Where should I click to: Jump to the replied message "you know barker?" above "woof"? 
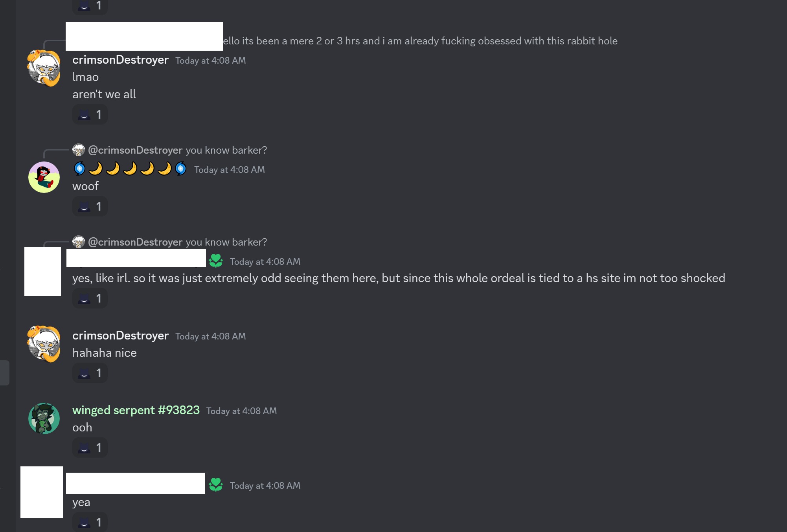click(x=226, y=150)
